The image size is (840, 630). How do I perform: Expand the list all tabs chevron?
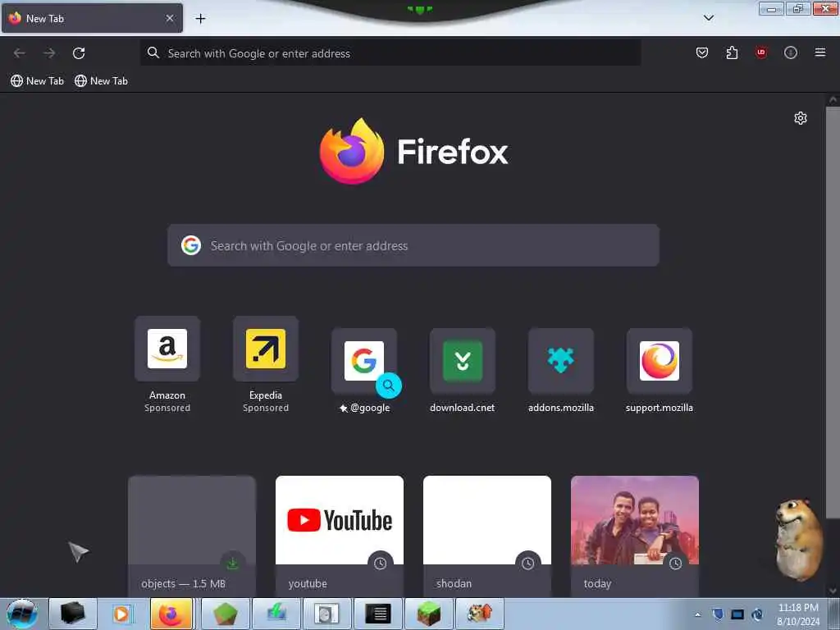coord(708,18)
